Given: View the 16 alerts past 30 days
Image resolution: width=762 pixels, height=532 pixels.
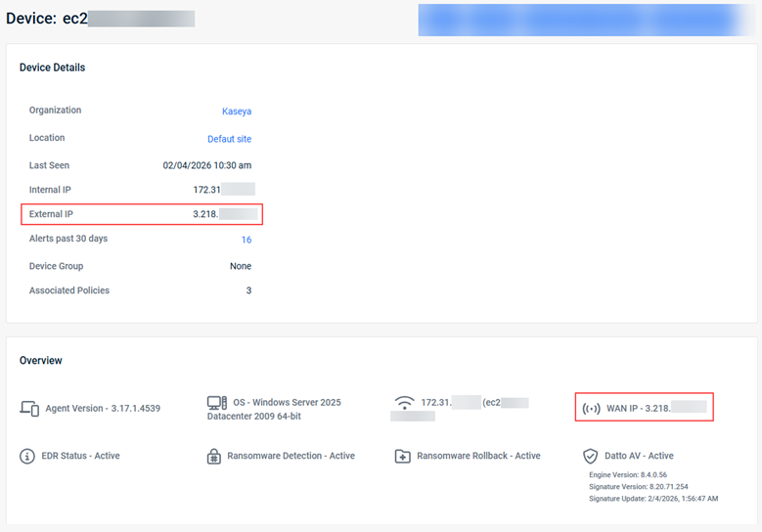Looking at the screenshot, I should click(x=247, y=240).
